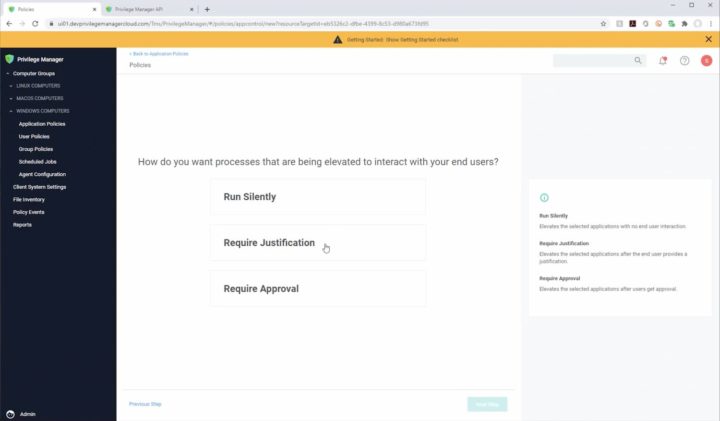Collapse the Computer Groups tree
This screenshot has width=720, height=421.
tap(8, 73)
